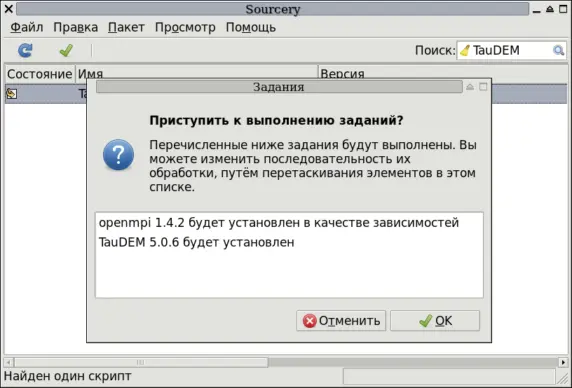Click the Имя column header
Image resolution: width=572 pixels, height=388 pixels.
coord(197,74)
